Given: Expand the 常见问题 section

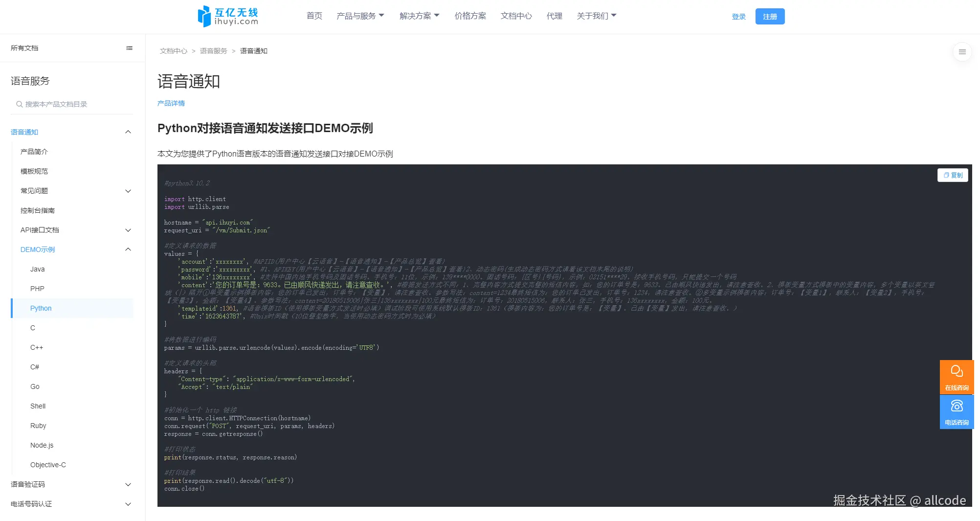Looking at the screenshot, I should (128, 191).
